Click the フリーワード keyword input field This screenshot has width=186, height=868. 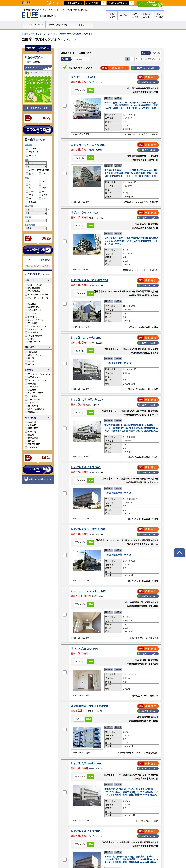point(38,266)
